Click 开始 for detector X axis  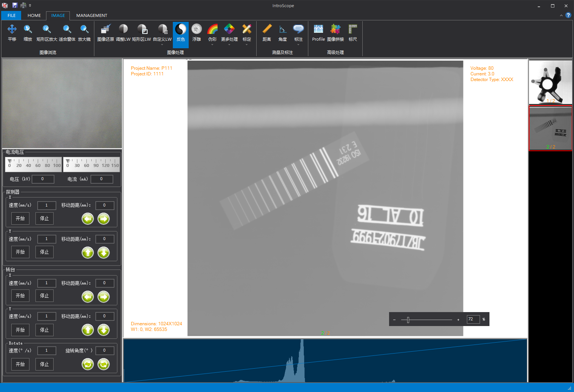[x=20, y=219]
